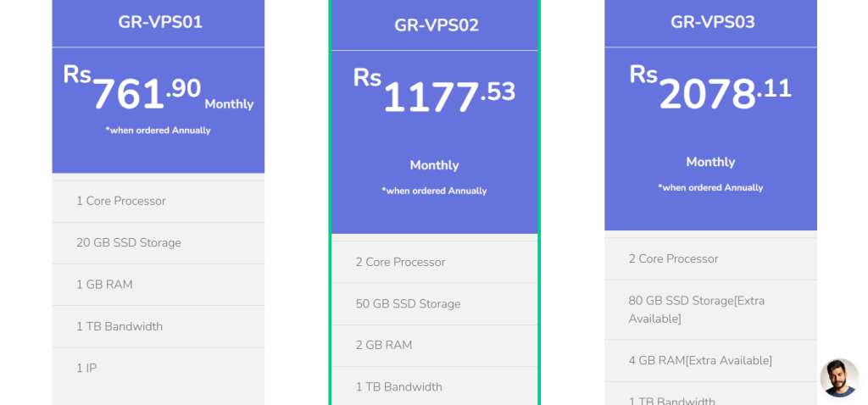Image resolution: width=868 pixels, height=405 pixels.
Task: Click Monthly label under GR-VPS02 price
Action: (x=434, y=165)
